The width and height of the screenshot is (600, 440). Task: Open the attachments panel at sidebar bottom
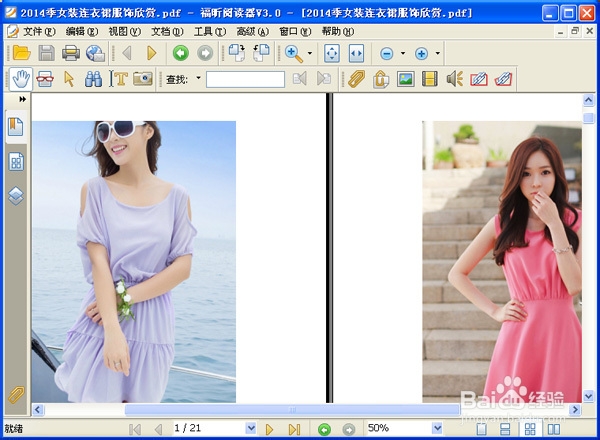(16, 395)
